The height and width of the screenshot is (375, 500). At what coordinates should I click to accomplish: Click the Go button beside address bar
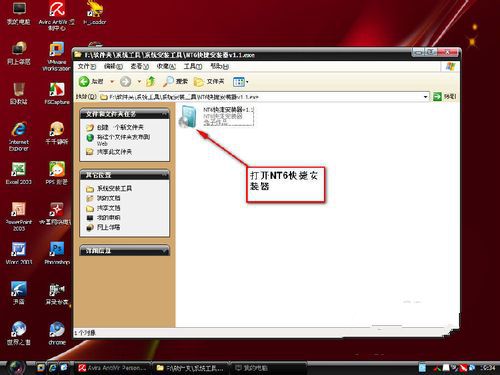pos(444,97)
